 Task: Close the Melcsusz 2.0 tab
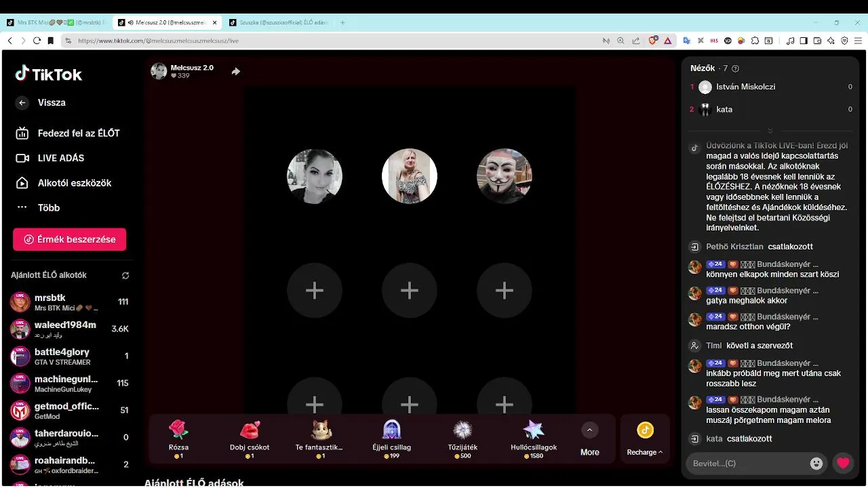point(215,22)
